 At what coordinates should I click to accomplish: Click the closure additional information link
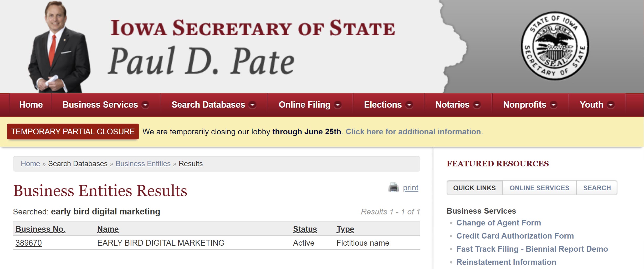[x=413, y=132]
